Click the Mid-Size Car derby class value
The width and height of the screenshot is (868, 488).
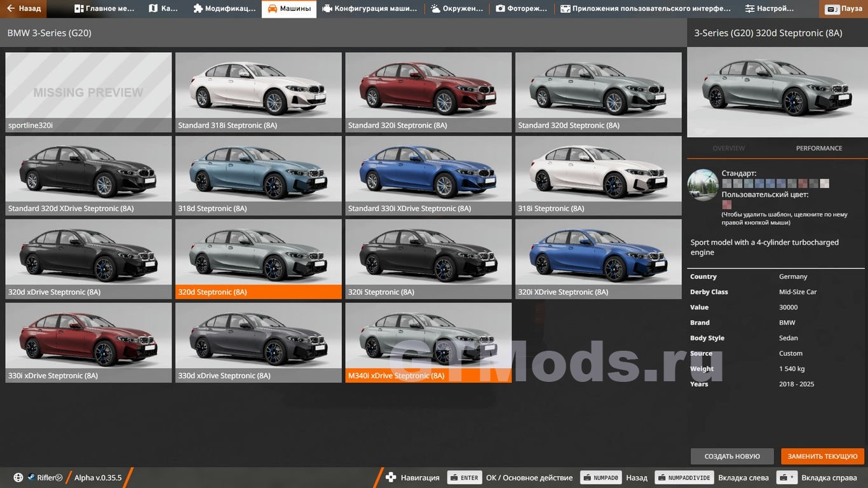click(x=798, y=292)
